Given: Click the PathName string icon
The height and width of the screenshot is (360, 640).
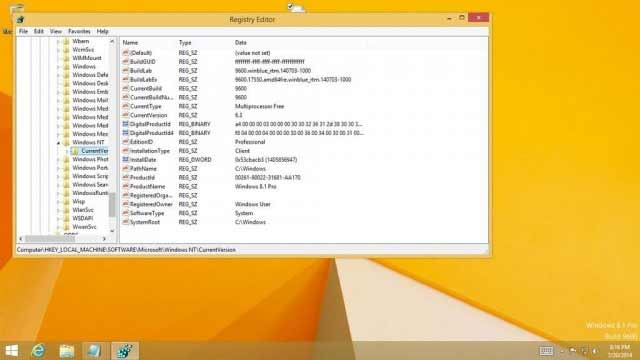Looking at the screenshot, I should coord(126,169).
